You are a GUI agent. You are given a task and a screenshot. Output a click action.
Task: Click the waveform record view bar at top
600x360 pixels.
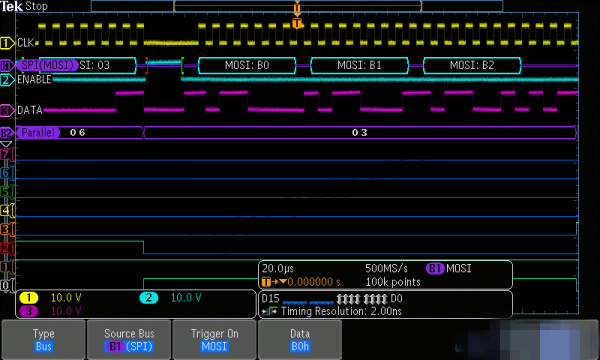[x=297, y=6]
